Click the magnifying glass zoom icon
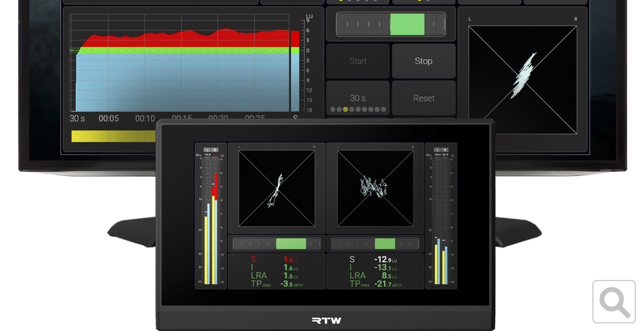This screenshot has height=331, width=644. tap(614, 301)
